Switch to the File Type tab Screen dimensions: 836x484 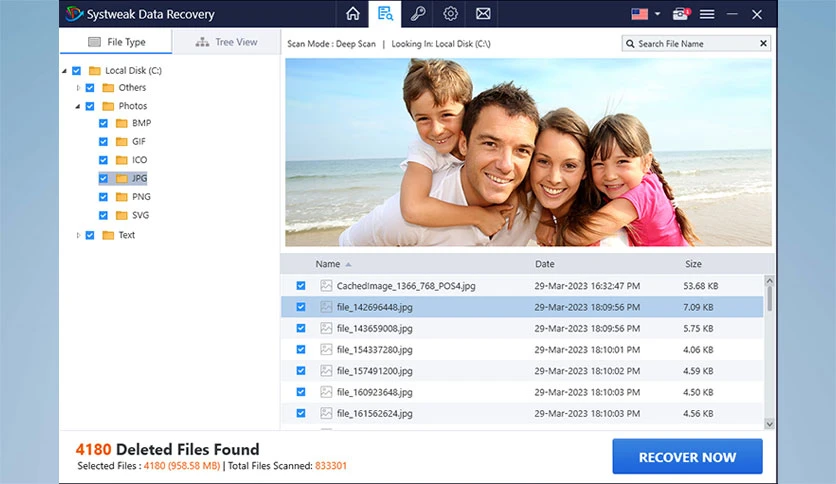pyautogui.click(x=116, y=42)
